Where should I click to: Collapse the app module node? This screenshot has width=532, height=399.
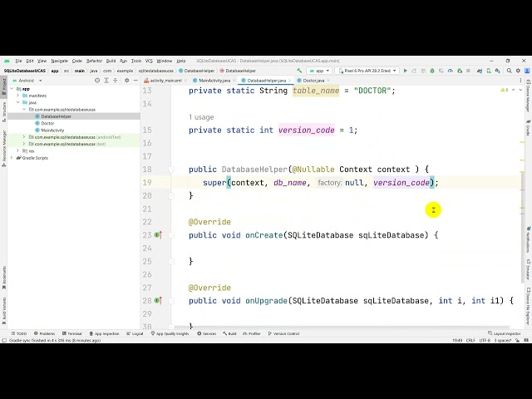[12, 89]
